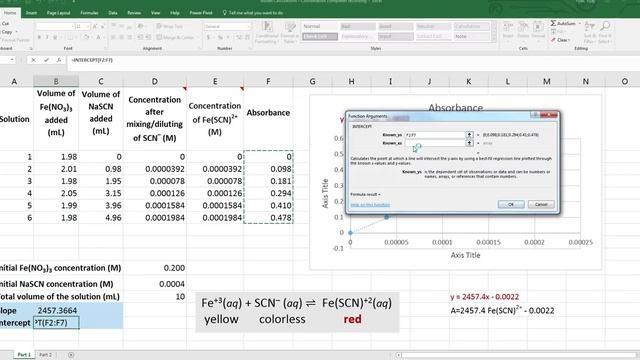The image size is (640, 360).
Task: Click the Known_ys input field
Action: (435, 135)
